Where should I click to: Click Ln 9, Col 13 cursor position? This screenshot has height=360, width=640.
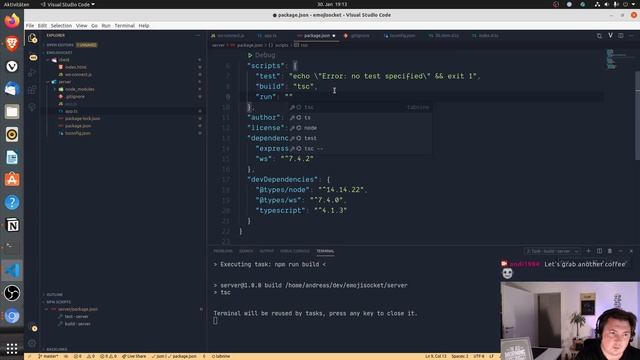click(436, 356)
